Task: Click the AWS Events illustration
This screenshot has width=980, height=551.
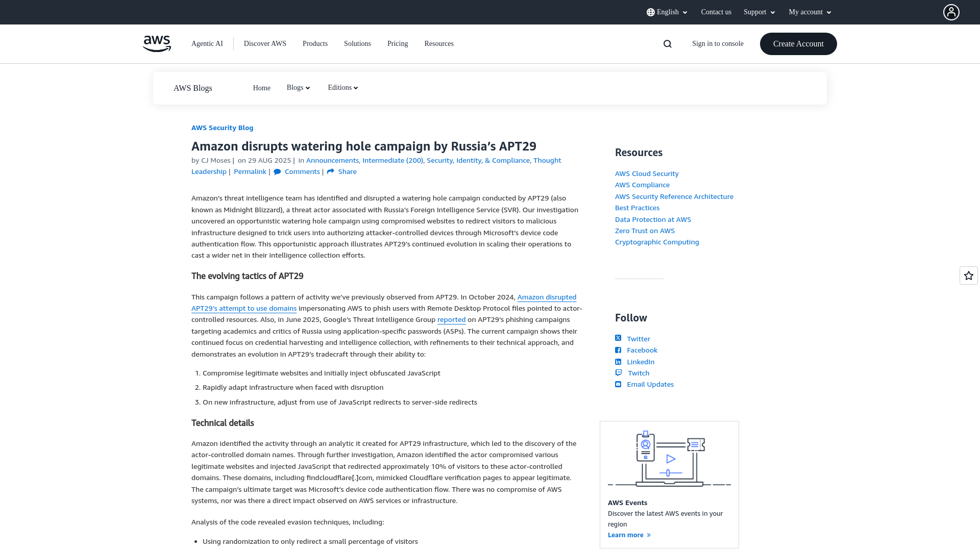Action: [669, 458]
